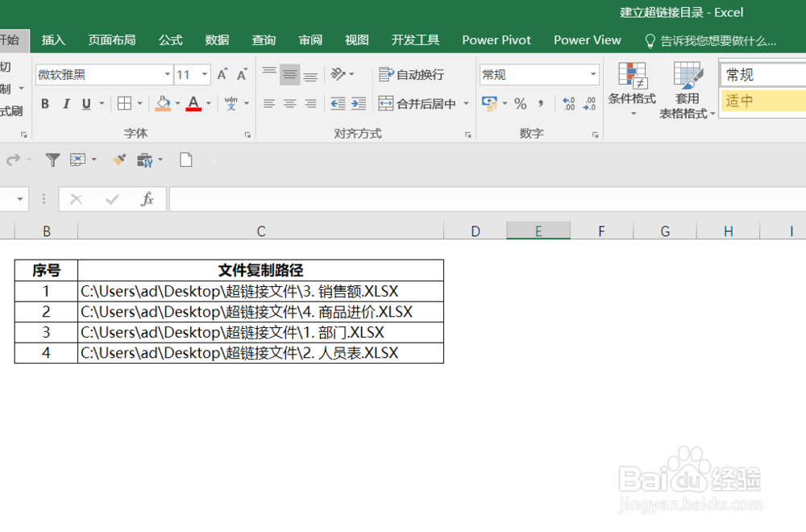
Task: Open number format 常规 combo box
Action: (x=539, y=74)
